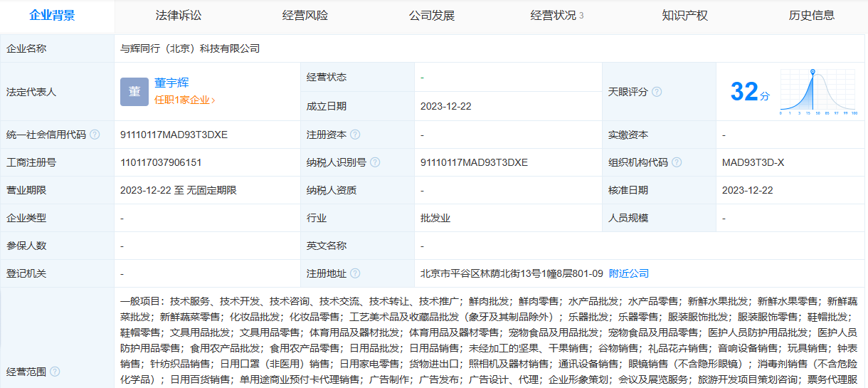Open help icon beside 注册资本
868x388 pixels.
tap(355, 135)
